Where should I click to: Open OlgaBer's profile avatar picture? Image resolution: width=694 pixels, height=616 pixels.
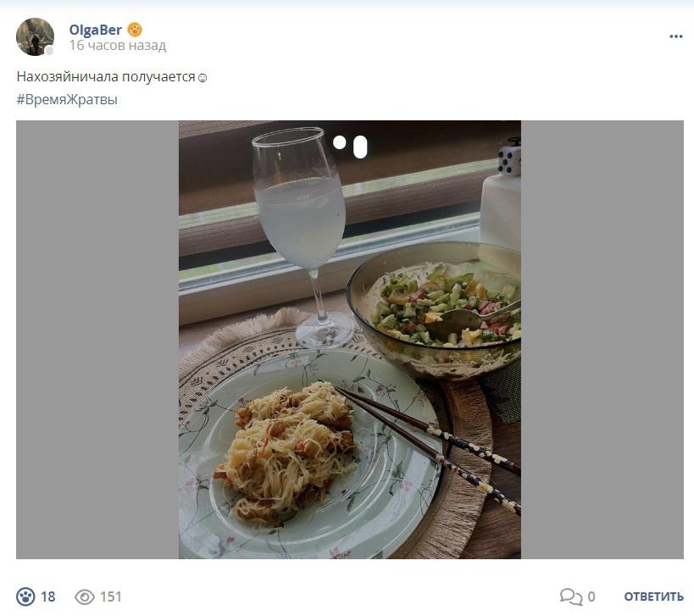35,36
